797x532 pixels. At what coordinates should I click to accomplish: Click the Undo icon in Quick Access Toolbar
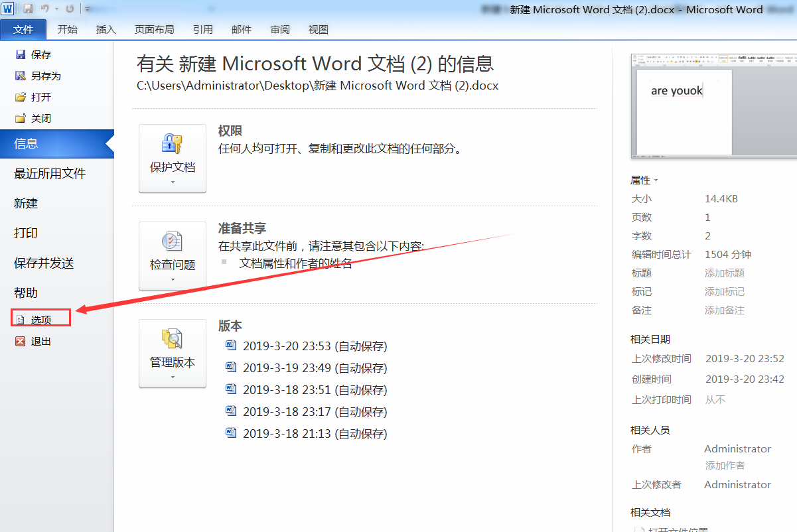tap(44, 7)
